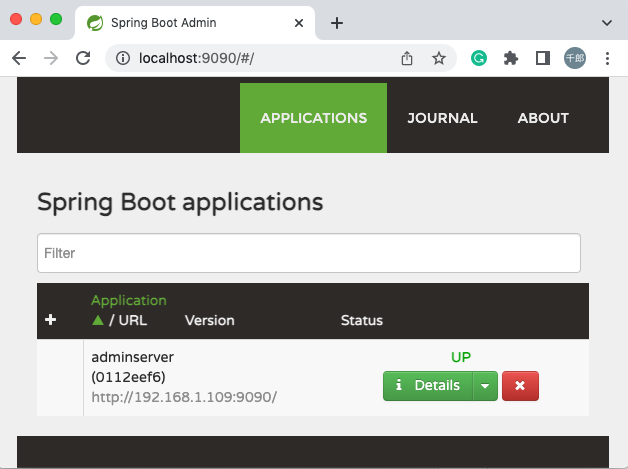Go back in browser history
628x469 pixels.
[x=19, y=58]
